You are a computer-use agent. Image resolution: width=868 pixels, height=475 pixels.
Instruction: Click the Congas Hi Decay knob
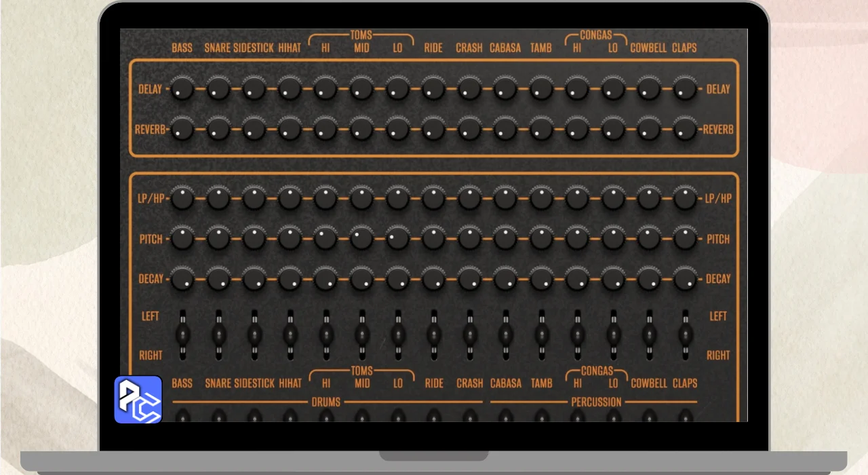(x=577, y=278)
